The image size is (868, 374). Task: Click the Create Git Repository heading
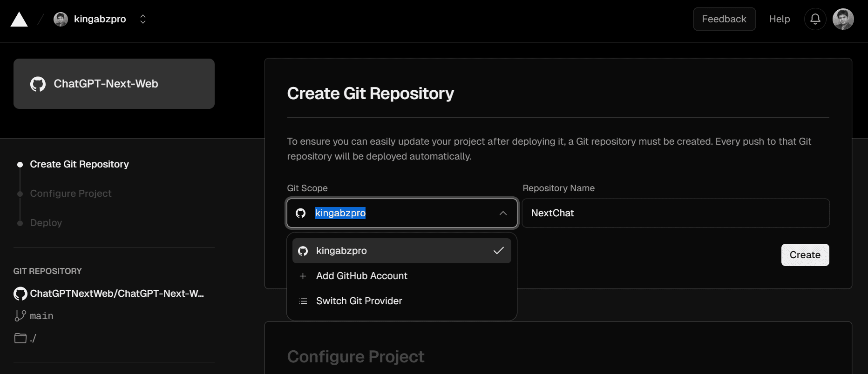point(370,93)
